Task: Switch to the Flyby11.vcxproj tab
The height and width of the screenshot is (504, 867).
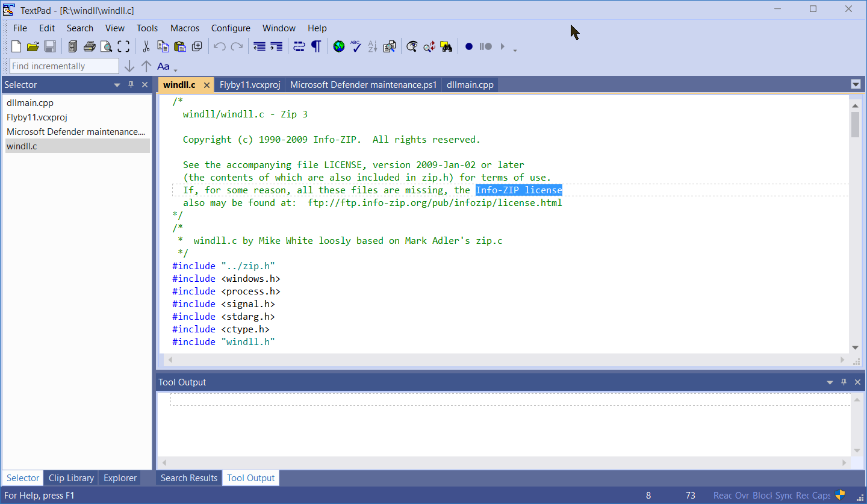Action: tap(250, 85)
